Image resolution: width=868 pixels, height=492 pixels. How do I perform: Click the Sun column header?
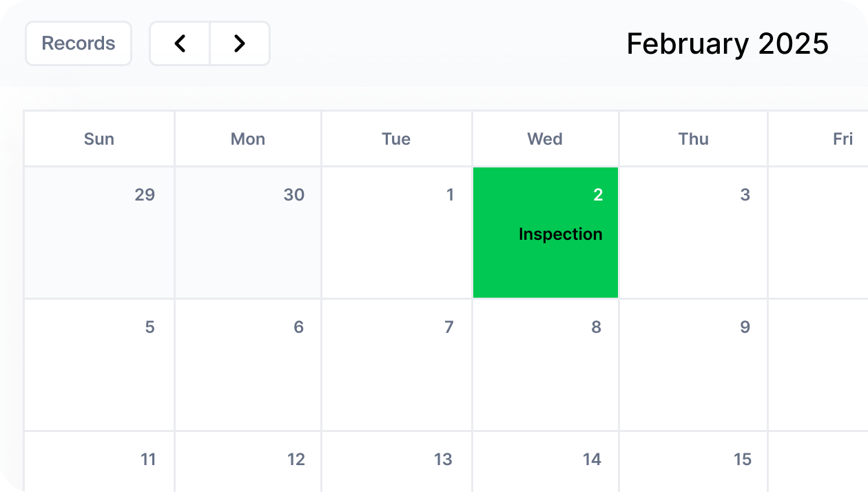click(99, 139)
